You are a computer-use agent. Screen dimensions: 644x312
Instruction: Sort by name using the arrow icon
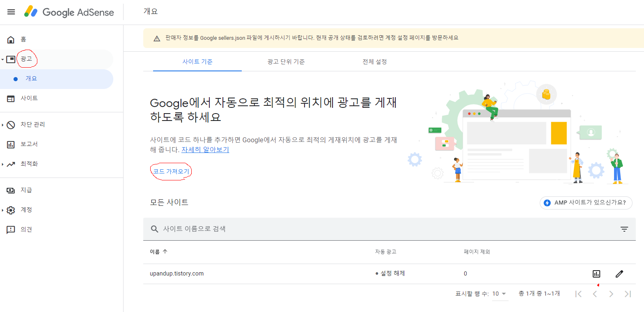click(165, 251)
